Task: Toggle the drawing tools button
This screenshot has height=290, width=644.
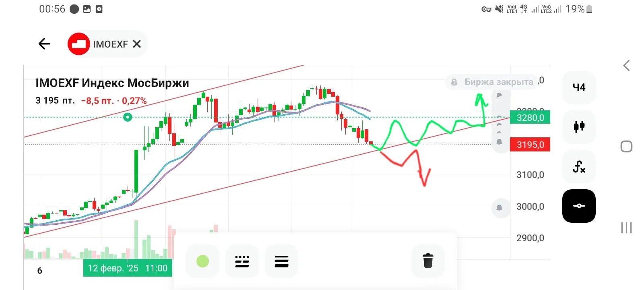Action: pos(579,206)
